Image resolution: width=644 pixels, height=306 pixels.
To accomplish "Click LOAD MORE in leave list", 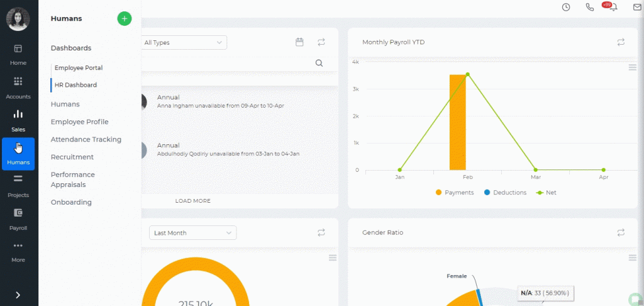I will pyautogui.click(x=192, y=201).
